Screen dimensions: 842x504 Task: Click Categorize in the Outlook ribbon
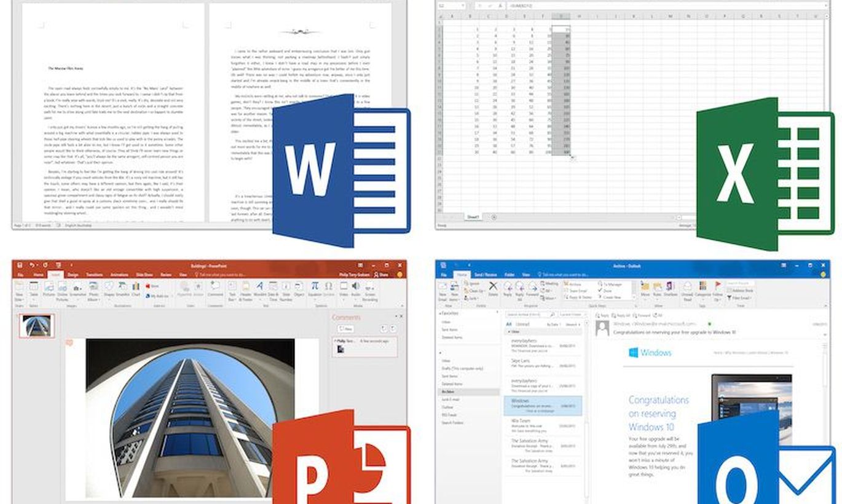coord(702,290)
